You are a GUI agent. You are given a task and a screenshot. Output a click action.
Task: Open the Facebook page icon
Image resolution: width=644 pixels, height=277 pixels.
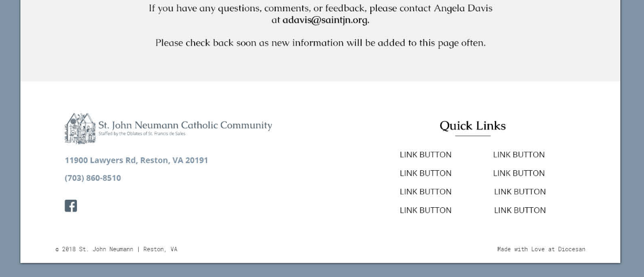(x=71, y=206)
